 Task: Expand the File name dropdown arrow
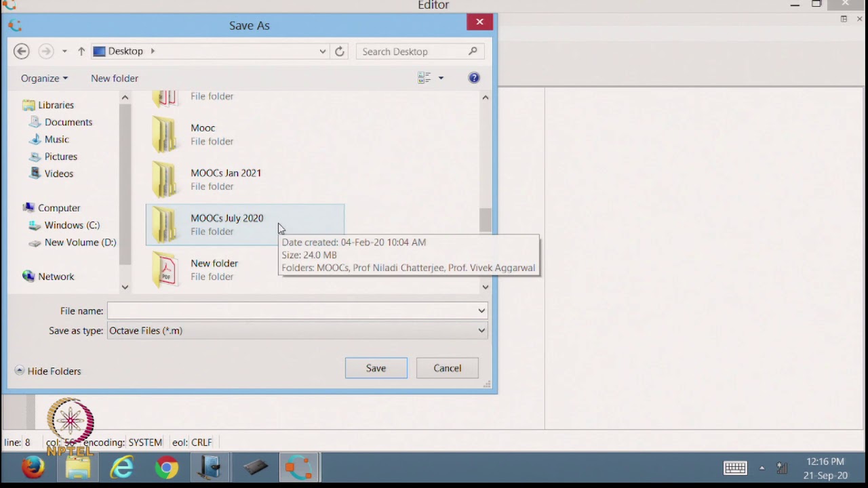click(x=481, y=311)
